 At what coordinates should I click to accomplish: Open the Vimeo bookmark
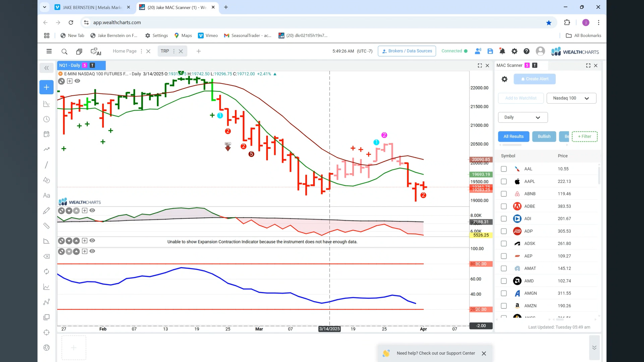[x=208, y=36]
